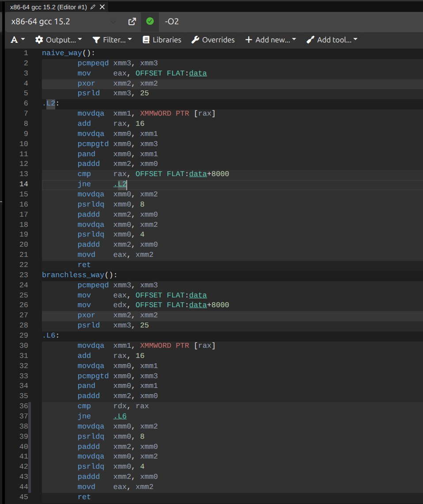The height and width of the screenshot is (504, 423).
Task: Click the 'data' link on line 26
Action: 198,305
